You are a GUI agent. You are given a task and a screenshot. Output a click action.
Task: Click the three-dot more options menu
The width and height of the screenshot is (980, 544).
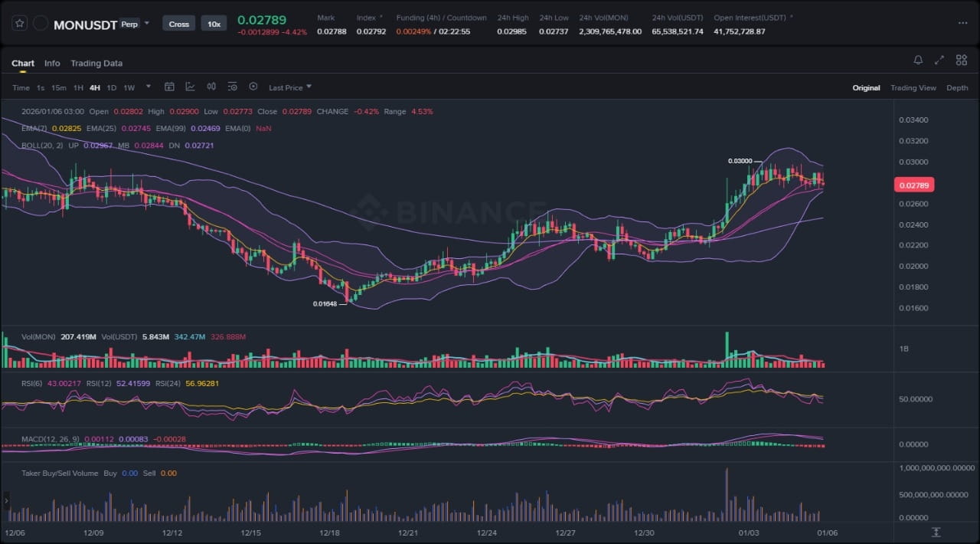(962, 24)
